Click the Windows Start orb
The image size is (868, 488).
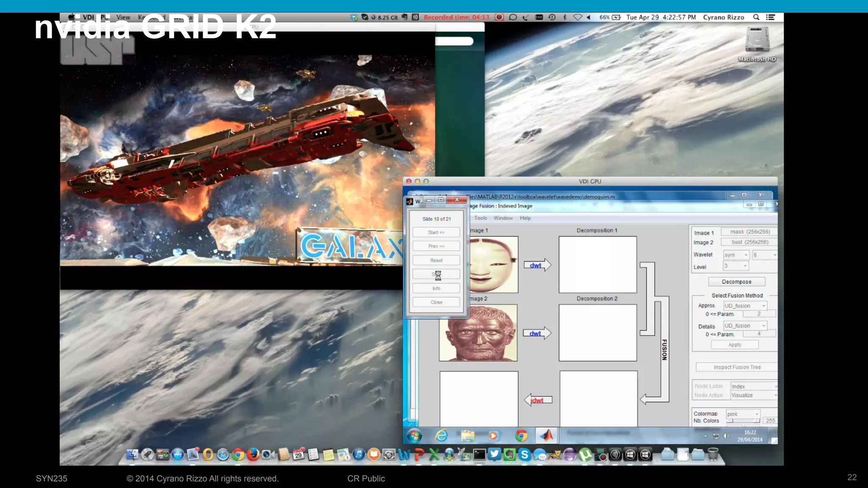(414, 435)
